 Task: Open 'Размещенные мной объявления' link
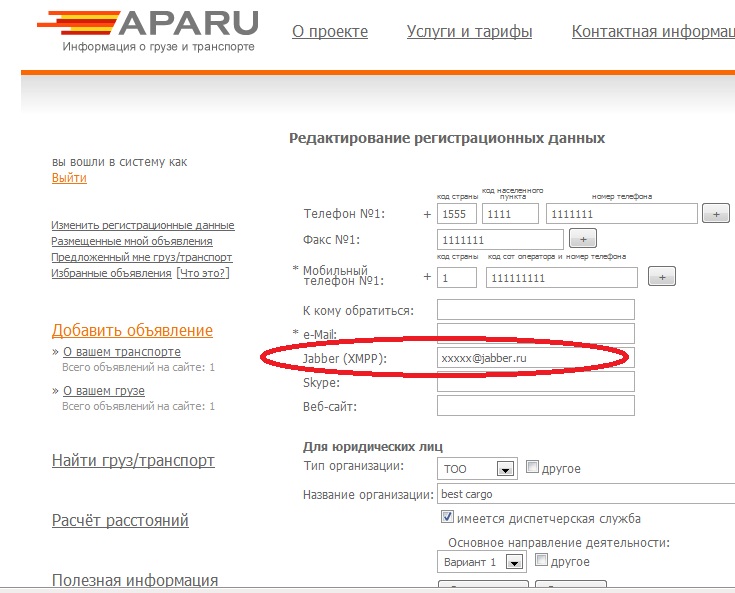(x=132, y=241)
